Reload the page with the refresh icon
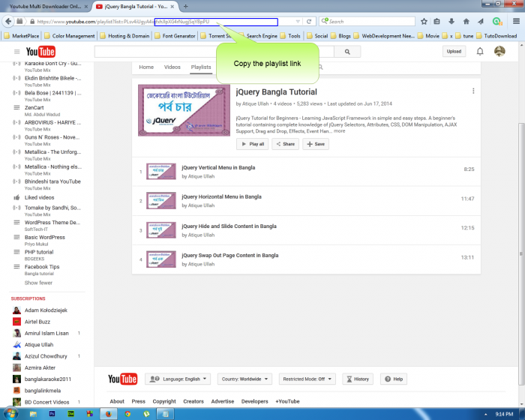This screenshot has width=525, height=420. (309, 22)
